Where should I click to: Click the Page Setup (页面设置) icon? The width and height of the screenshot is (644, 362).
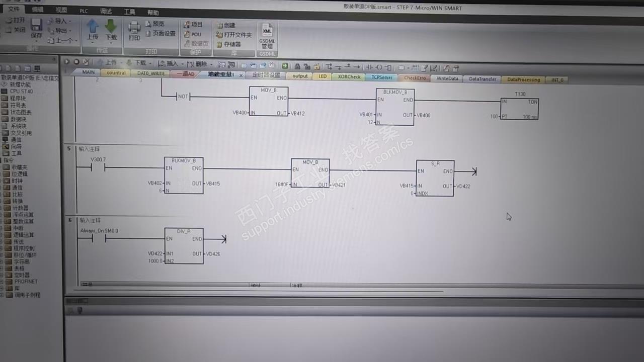[148, 33]
